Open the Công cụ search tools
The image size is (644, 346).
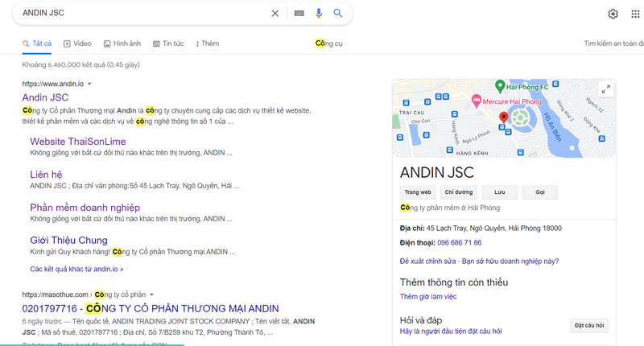(x=329, y=43)
